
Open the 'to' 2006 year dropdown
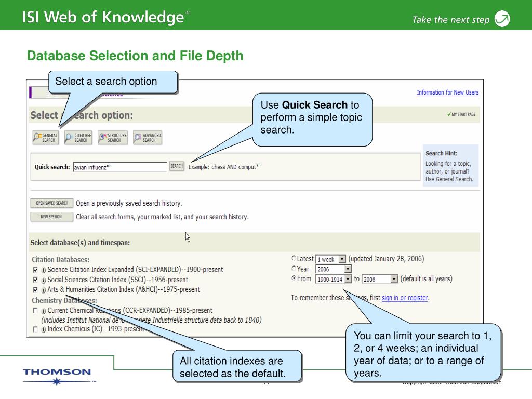coord(379,279)
